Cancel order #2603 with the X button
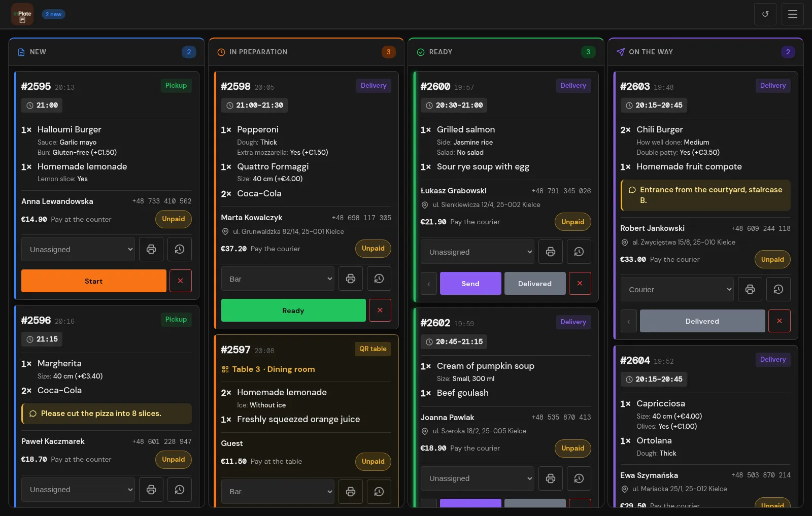Viewport: 812px width, 516px height. [x=780, y=321]
